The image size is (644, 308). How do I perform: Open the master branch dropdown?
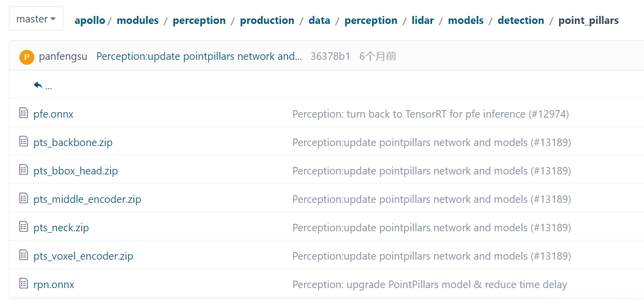[36, 19]
